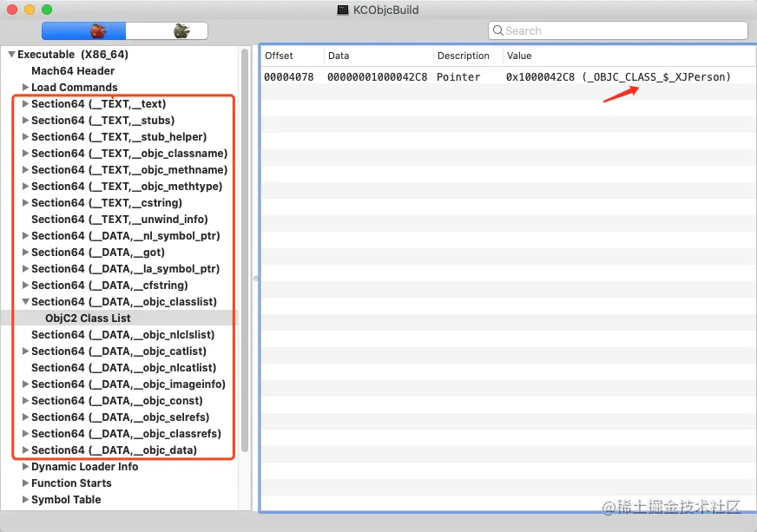The image size is (757, 532).
Task: Click the sidebar vertical scrollbar
Action: (245, 250)
